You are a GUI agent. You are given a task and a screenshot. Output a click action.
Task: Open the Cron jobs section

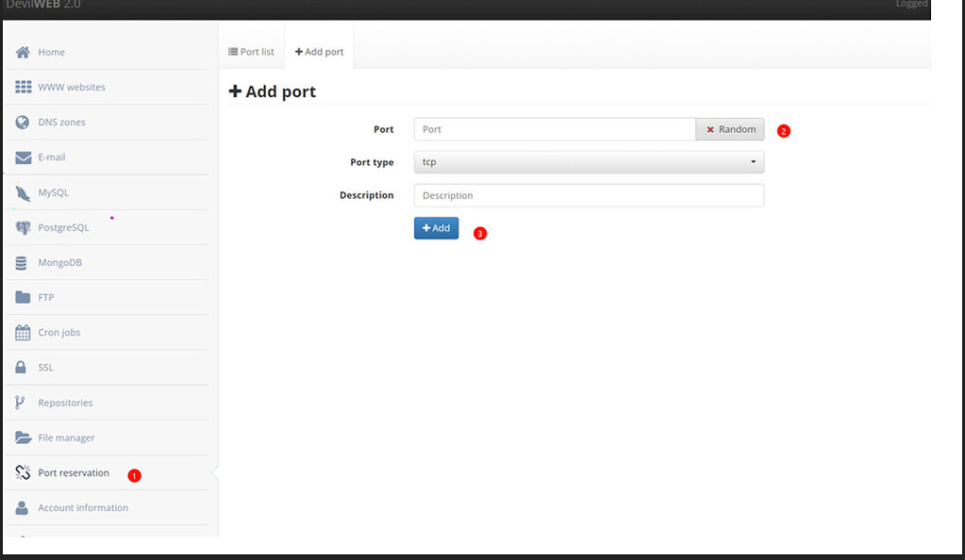[x=59, y=332]
